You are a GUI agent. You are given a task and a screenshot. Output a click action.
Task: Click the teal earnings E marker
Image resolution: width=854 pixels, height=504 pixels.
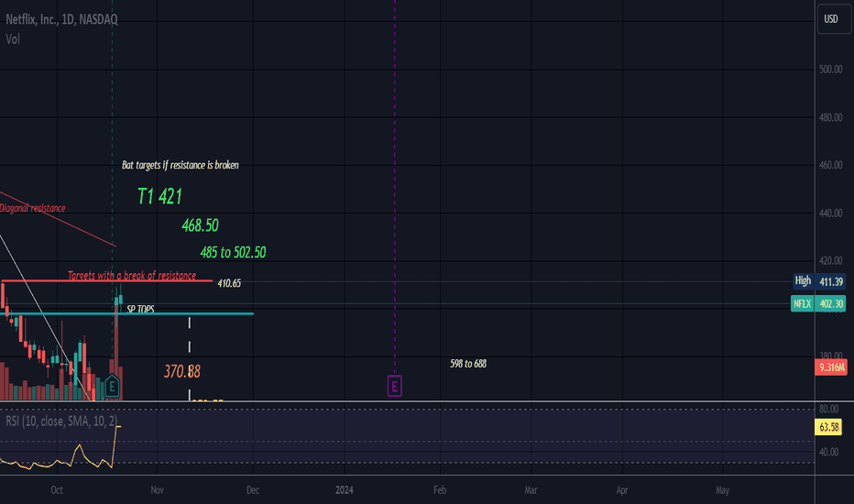(112, 387)
